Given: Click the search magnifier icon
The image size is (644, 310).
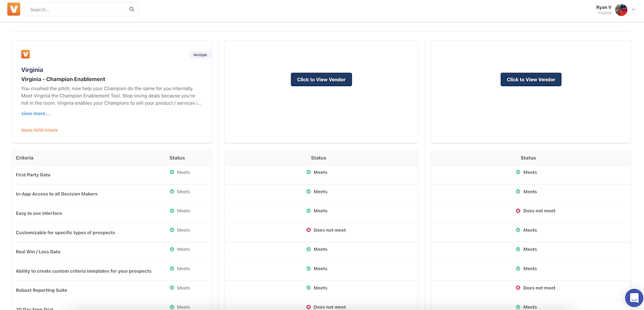Looking at the screenshot, I should point(132,9).
